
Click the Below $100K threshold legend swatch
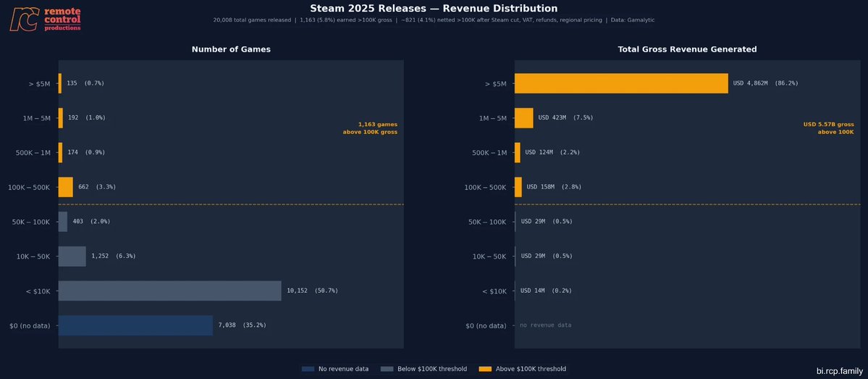(387, 369)
